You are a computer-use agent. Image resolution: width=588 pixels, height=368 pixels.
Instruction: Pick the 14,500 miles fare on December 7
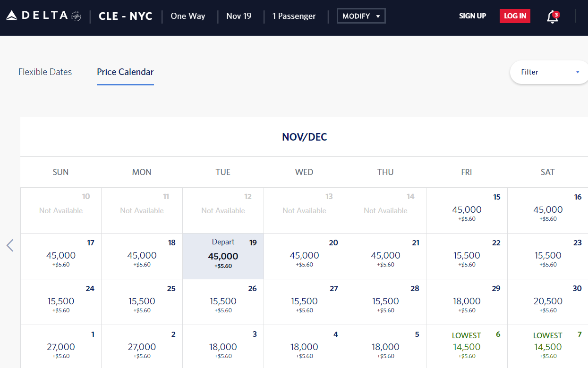[548, 347]
